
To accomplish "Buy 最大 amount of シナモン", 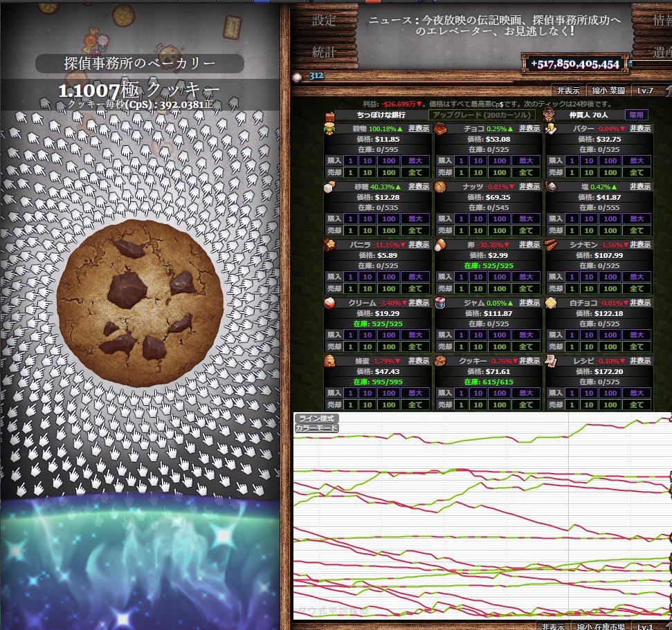I will click(637, 277).
